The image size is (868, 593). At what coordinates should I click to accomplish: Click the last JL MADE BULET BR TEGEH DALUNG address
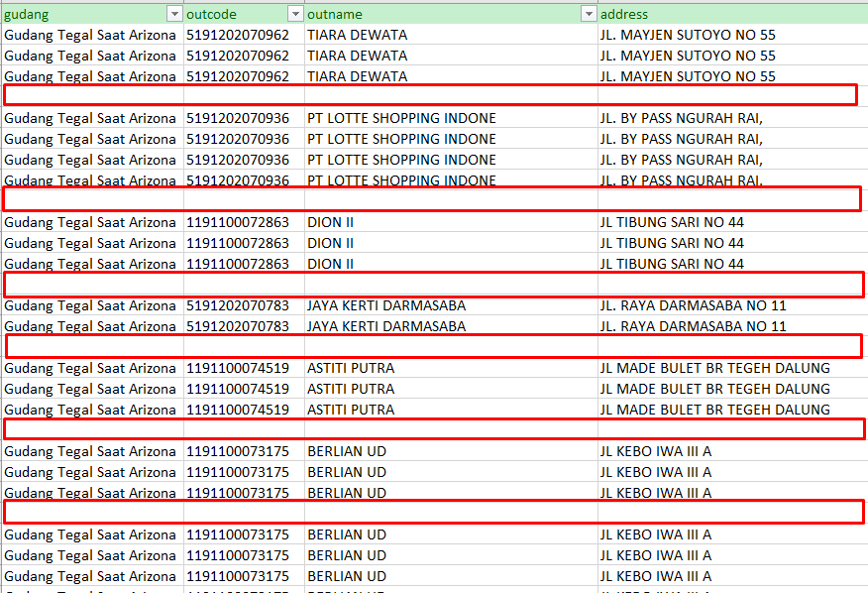[x=715, y=410]
